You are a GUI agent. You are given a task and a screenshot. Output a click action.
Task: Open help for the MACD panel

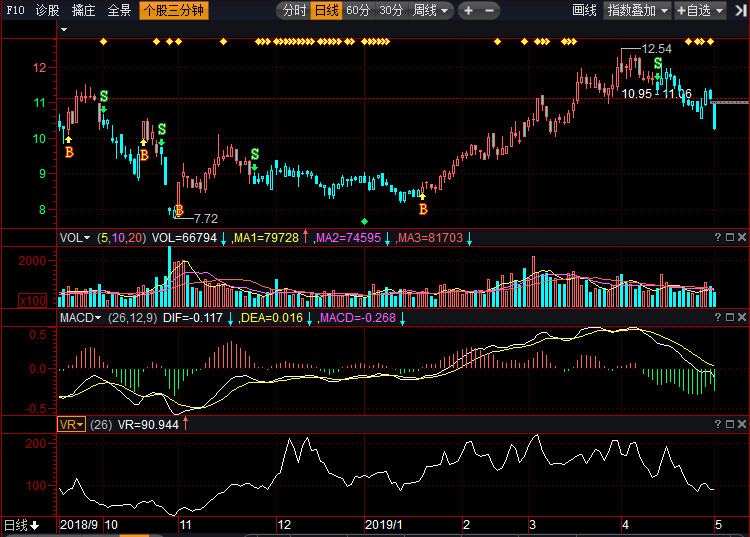717,317
